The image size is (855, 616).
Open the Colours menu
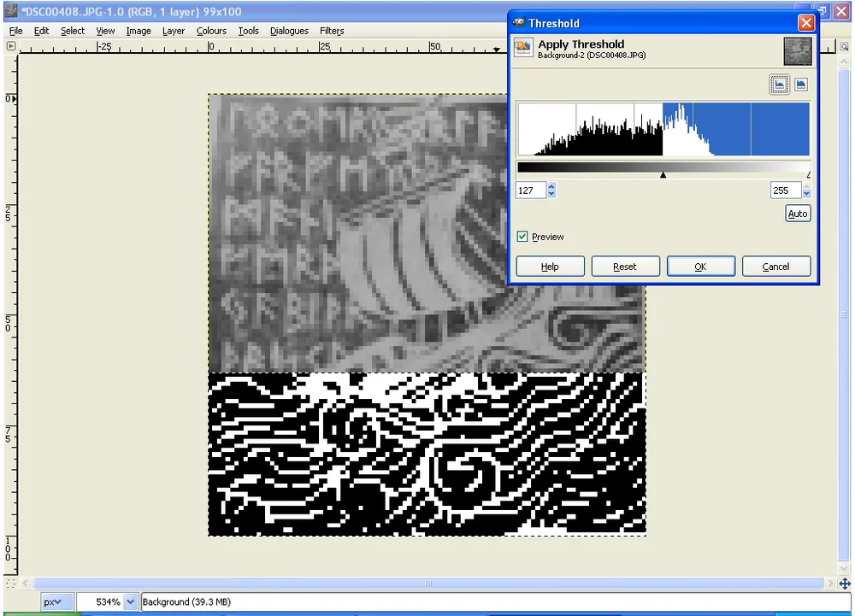(211, 31)
